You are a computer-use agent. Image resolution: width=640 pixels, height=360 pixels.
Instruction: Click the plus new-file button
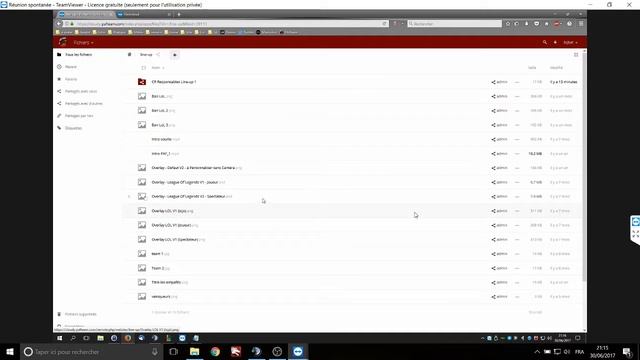[x=175, y=55]
